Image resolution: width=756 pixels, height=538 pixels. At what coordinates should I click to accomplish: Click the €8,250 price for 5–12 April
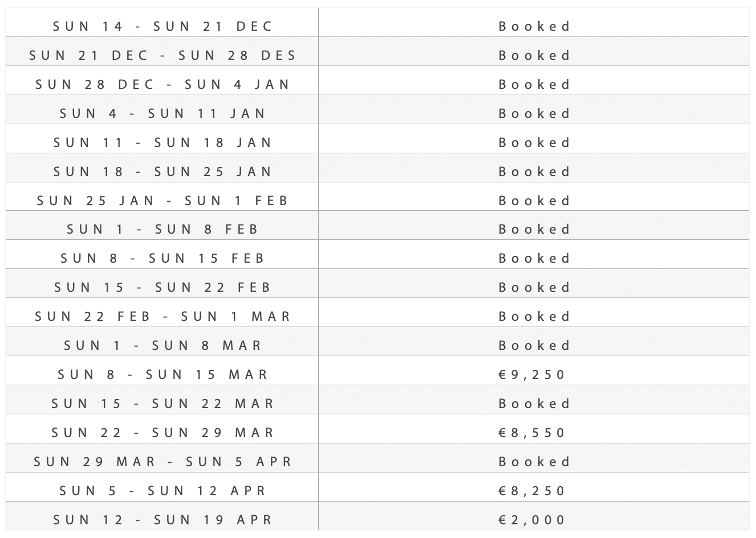point(532,491)
